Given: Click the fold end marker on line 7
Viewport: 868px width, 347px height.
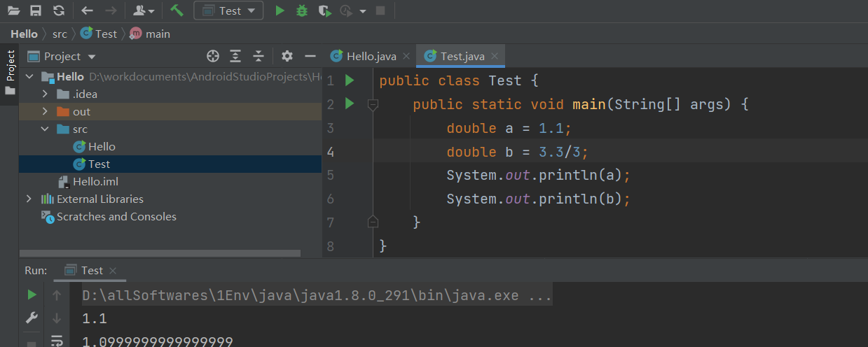Looking at the screenshot, I should (373, 222).
